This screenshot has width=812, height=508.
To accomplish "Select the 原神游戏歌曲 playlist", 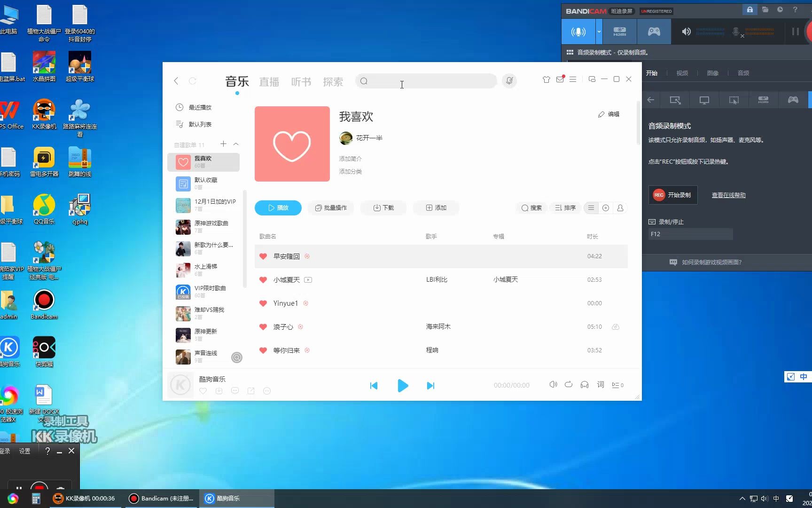I will click(203, 227).
